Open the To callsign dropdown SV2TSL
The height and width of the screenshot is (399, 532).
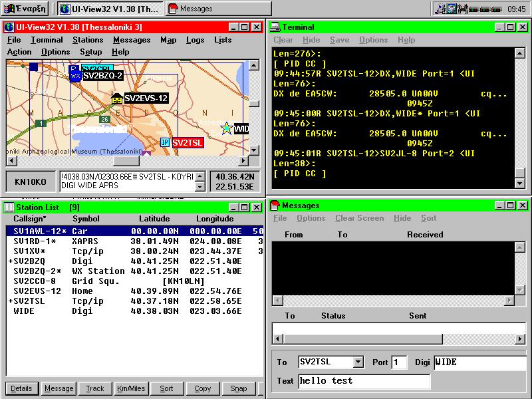(358, 362)
